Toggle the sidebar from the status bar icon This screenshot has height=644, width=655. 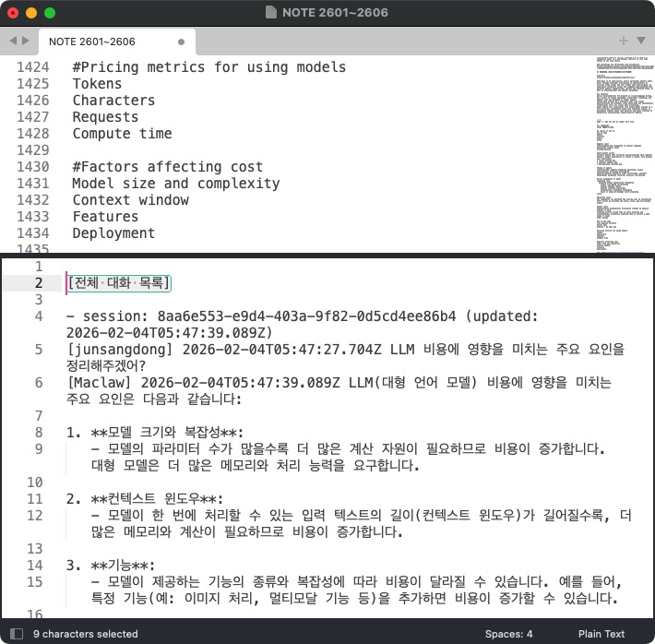(16, 634)
